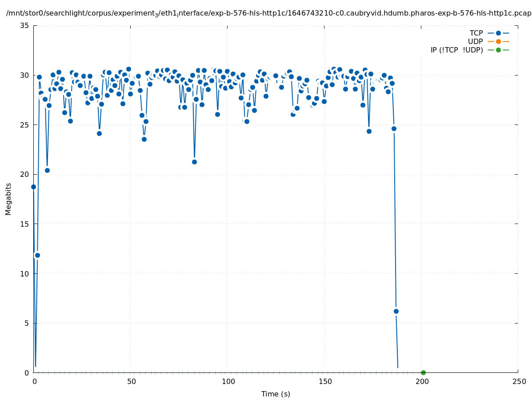Screen dimensions: 532x400
Task: Click the green IP (!TCP !UDP) legend marker
Action: tap(498, 50)
